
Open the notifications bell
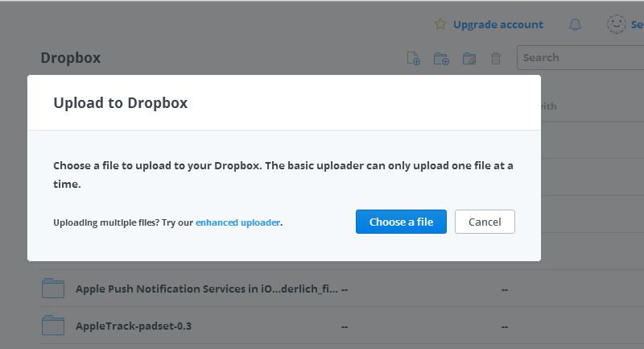pos(575,24)
